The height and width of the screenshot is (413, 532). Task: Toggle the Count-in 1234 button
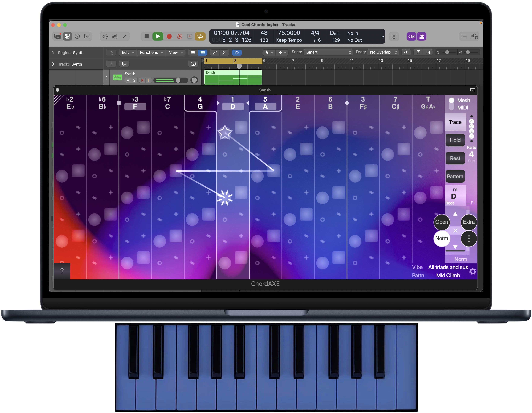(411, 36)
